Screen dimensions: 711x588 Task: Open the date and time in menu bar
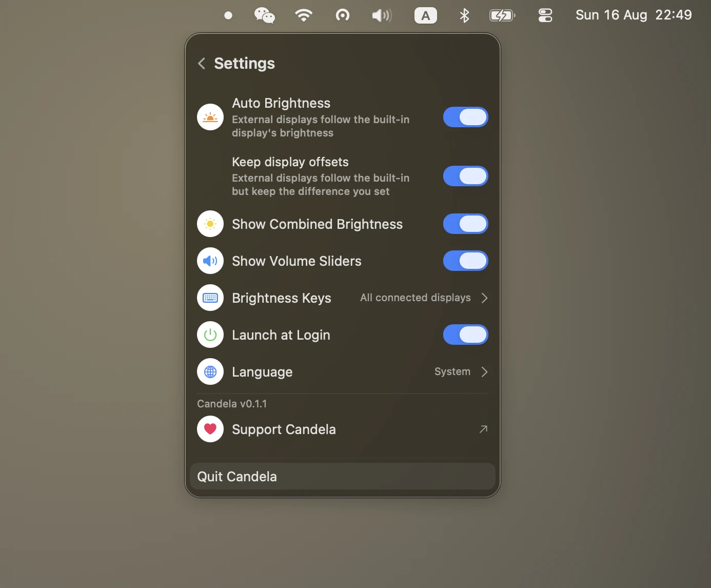(x=634, y=15)
